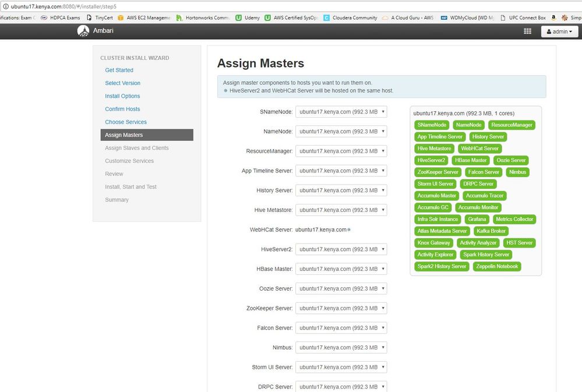
Task: Go to Install Options wizard step
Action: [x=122, y=96]
